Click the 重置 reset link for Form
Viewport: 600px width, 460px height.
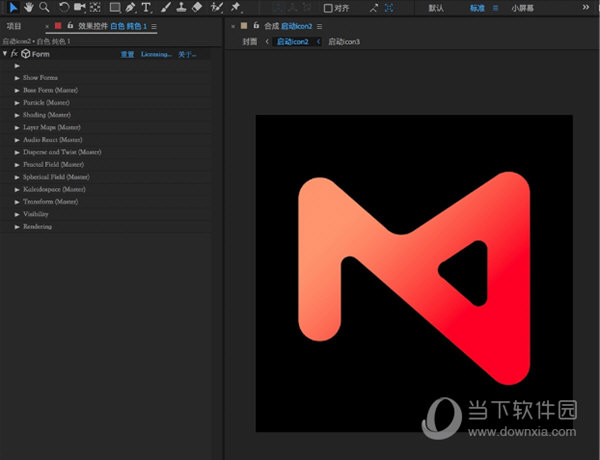point(127,54)
